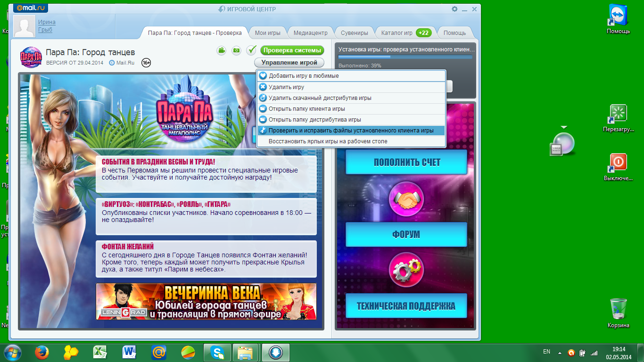Click the Выполнено: 39% status text

click(x=360, y=66)
